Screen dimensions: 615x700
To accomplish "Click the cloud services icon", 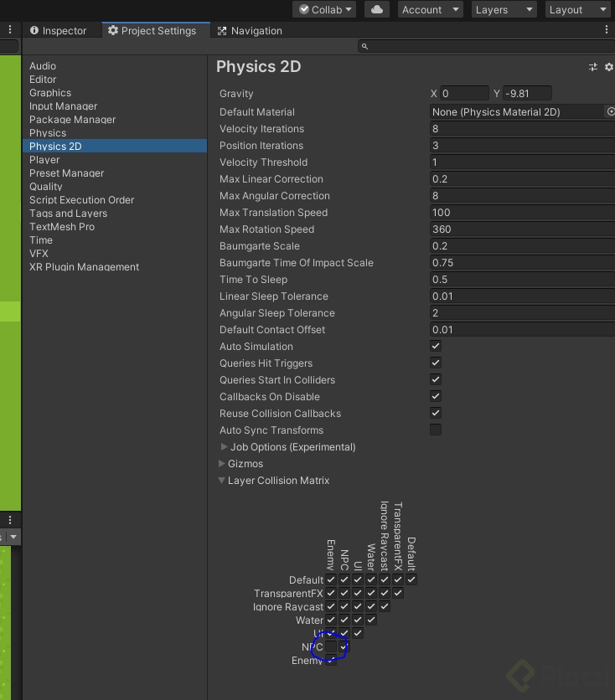I will [x=377, y=9].
